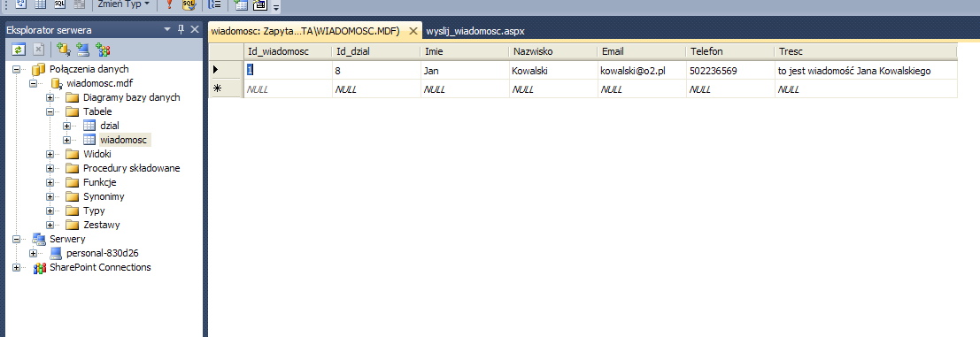Expand the Typy folder
The width and height of the screenshot is (980, 337).
coord(50,211)
